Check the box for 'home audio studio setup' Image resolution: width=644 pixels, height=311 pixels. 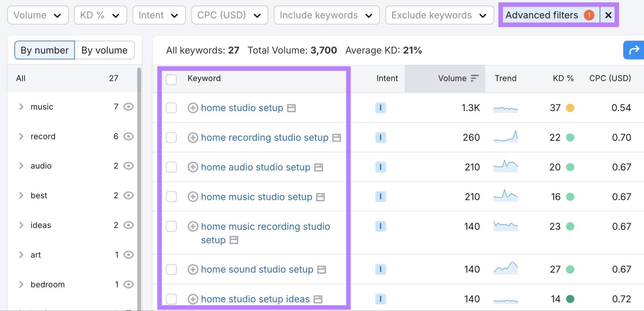171,167
